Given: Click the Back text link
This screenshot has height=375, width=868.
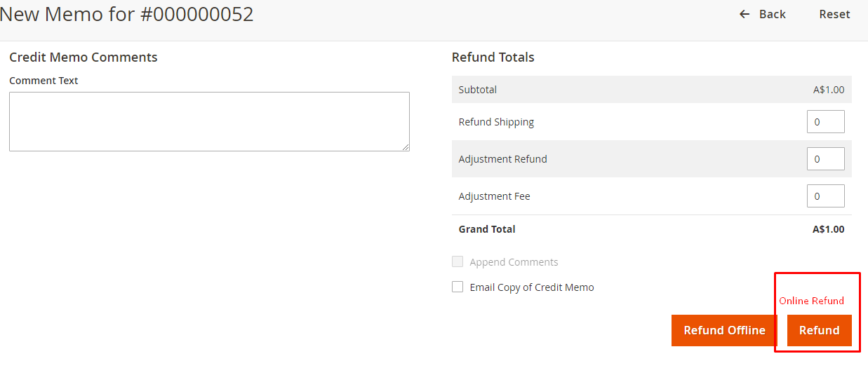Looking at the screenshot, I should [772, 14].
